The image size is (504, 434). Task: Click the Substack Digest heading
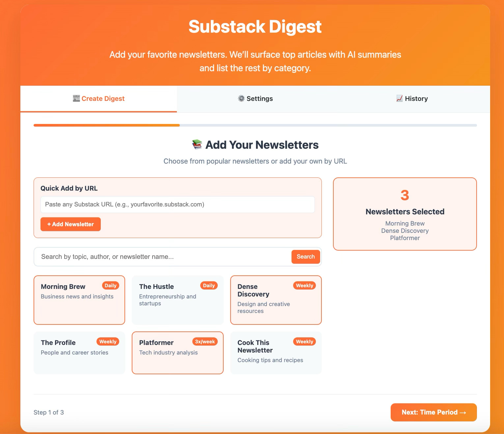point(255,27)
